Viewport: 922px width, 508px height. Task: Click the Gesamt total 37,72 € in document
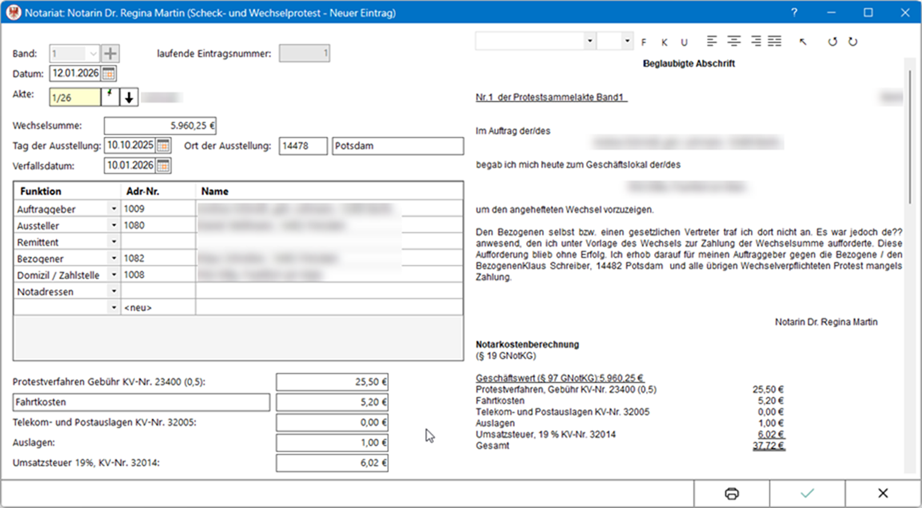[769, 446]
